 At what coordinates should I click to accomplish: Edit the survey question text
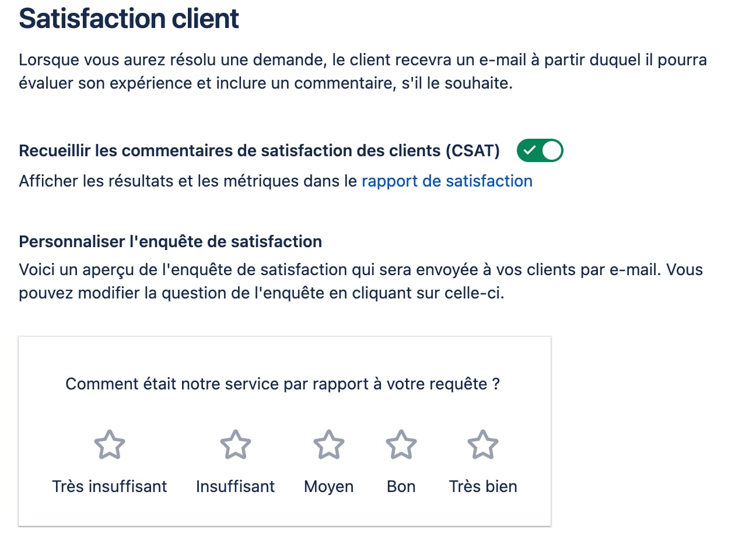282,384
